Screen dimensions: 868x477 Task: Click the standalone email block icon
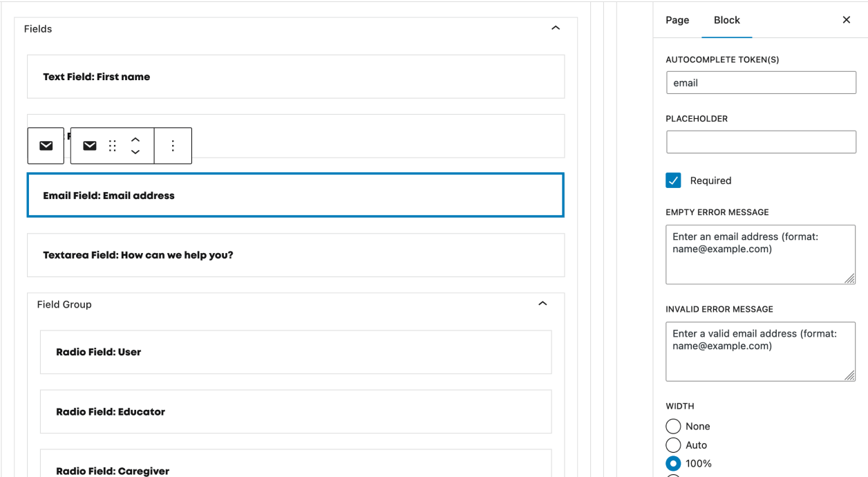pyautogui.click(x=45, y=145)
